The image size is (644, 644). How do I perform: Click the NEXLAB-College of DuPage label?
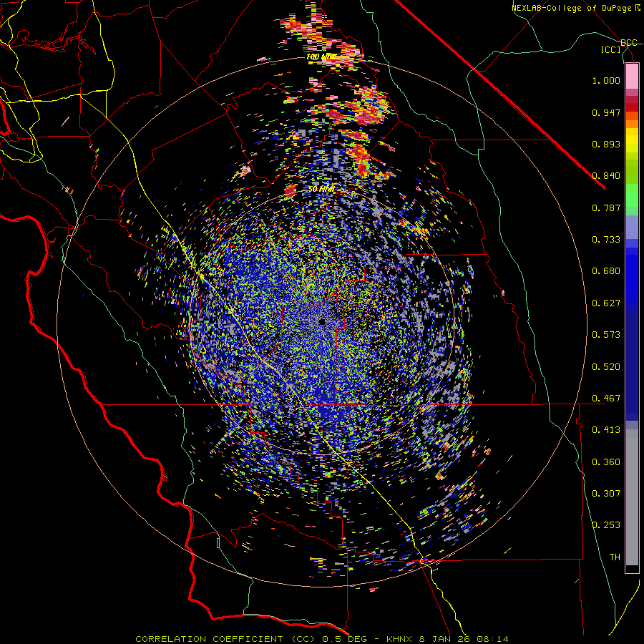click(572, 8)
